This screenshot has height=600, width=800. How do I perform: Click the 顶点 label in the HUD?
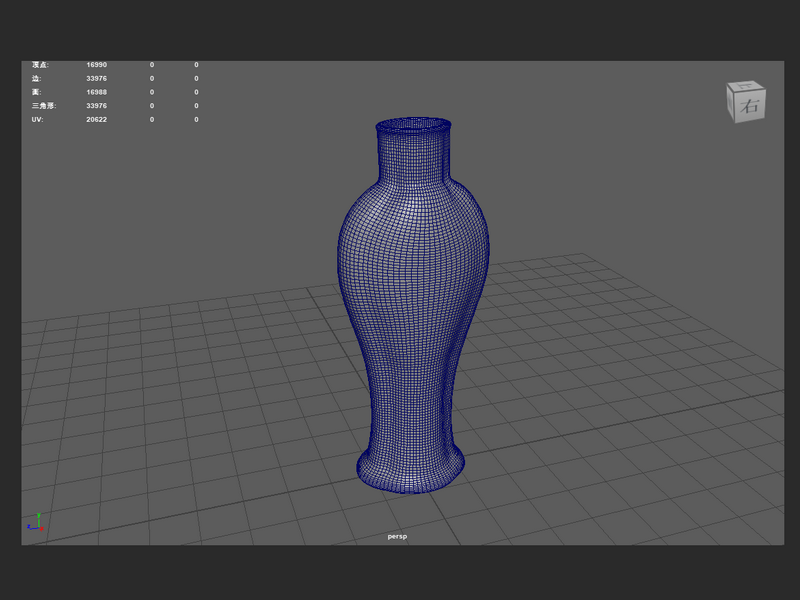coord(40,65)
